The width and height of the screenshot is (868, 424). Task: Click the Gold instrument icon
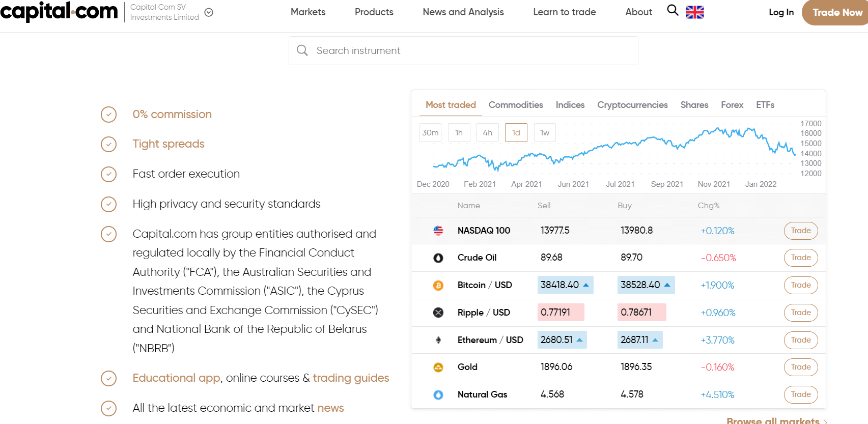[x=438, y=368]
